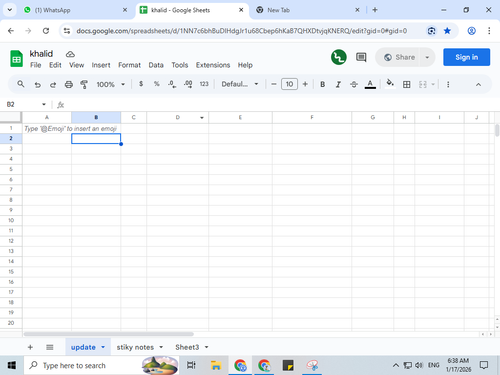Expand the Share options arrow
Viewport: 500px width, 375px height.
[427, 57]
